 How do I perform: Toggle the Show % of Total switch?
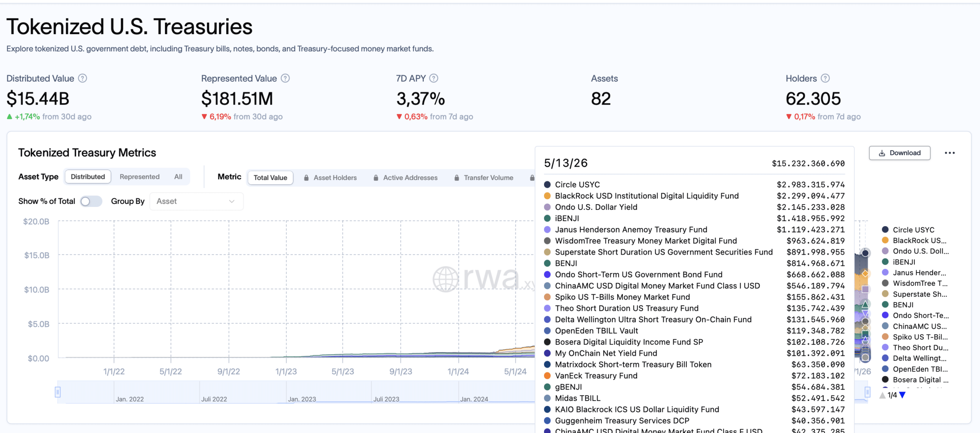91,201
